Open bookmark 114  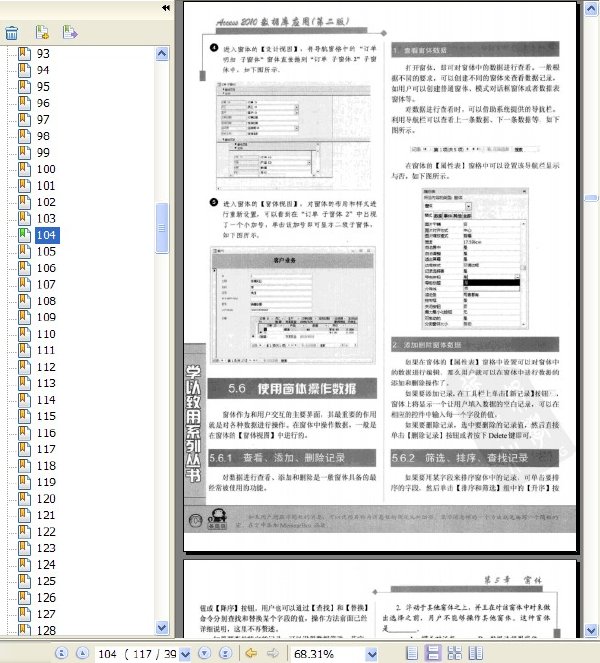click(46, 400)
